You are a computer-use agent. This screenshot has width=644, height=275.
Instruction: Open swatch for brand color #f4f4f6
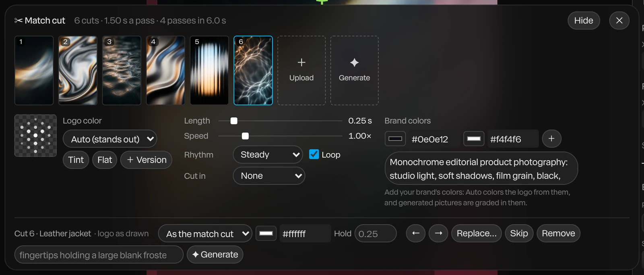pos(474,139)
